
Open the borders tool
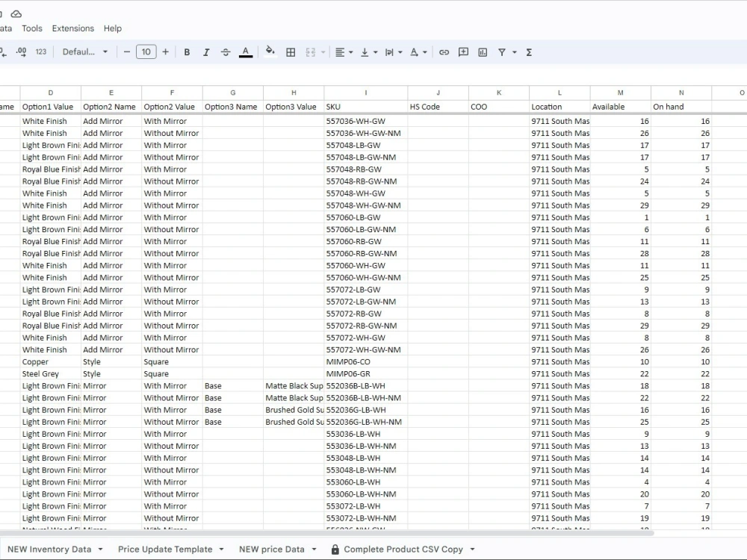[291, 52]
